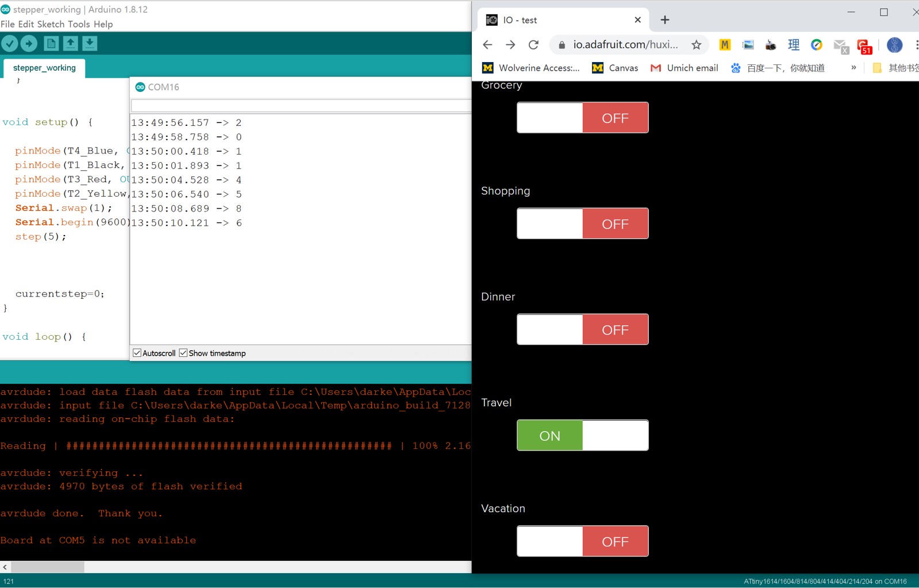Click the 'avrdude done. Thank you.' line
This screenshot has height=588, width=919.
coord(82,513)
